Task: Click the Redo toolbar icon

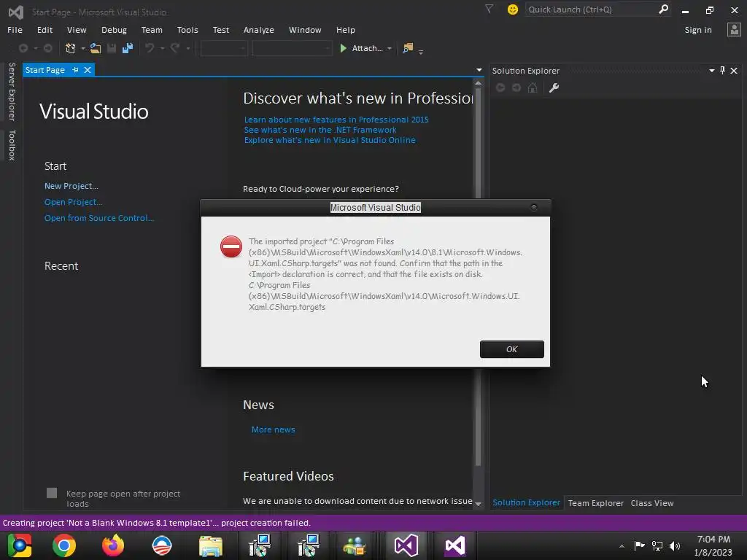Action: (175, 48)
